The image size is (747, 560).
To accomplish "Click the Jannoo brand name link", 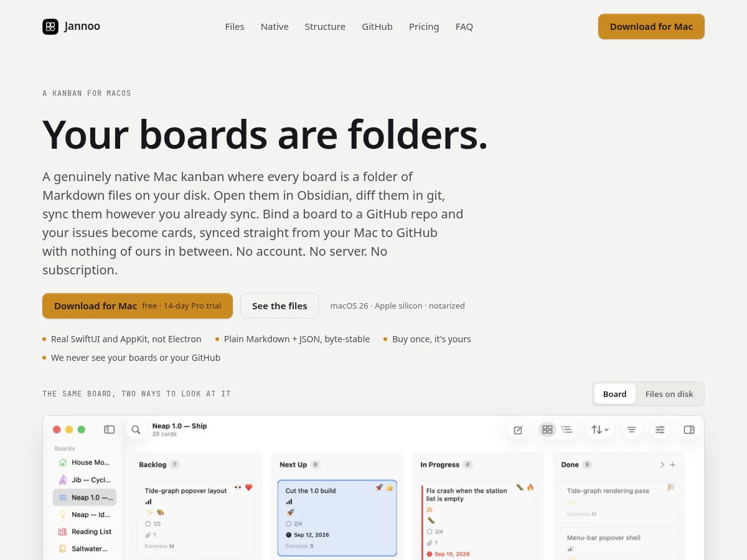I will (82, 26).
